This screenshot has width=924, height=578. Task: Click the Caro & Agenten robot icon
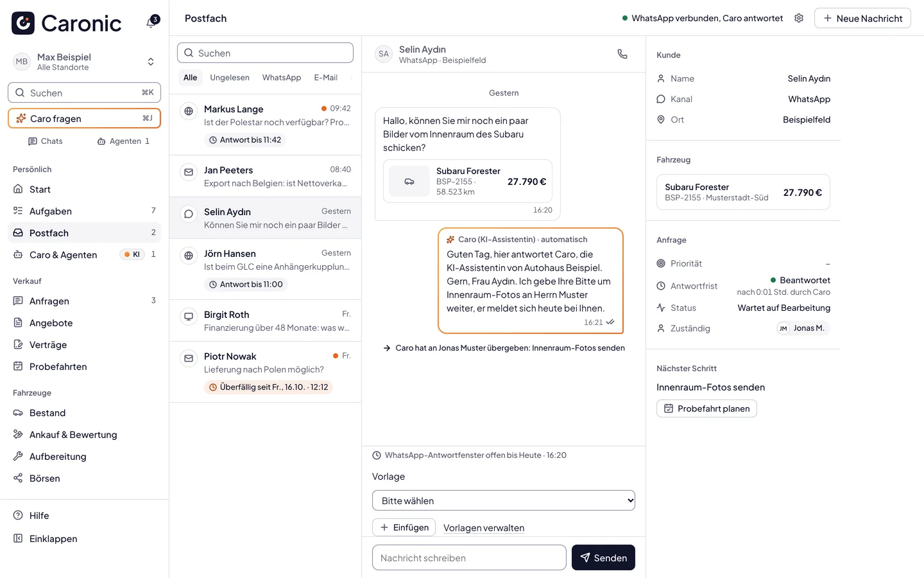[18, 255]
